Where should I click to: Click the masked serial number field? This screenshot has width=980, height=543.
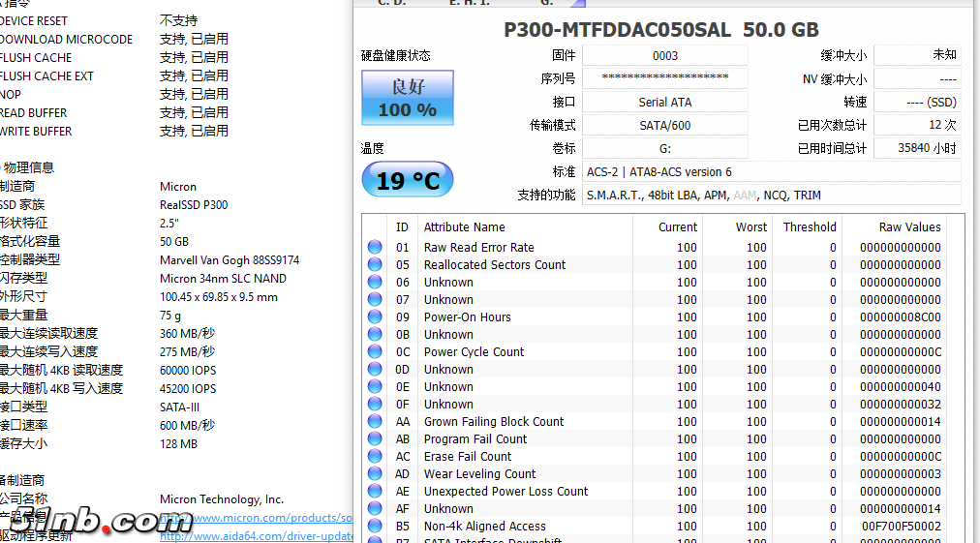[664, 78]
